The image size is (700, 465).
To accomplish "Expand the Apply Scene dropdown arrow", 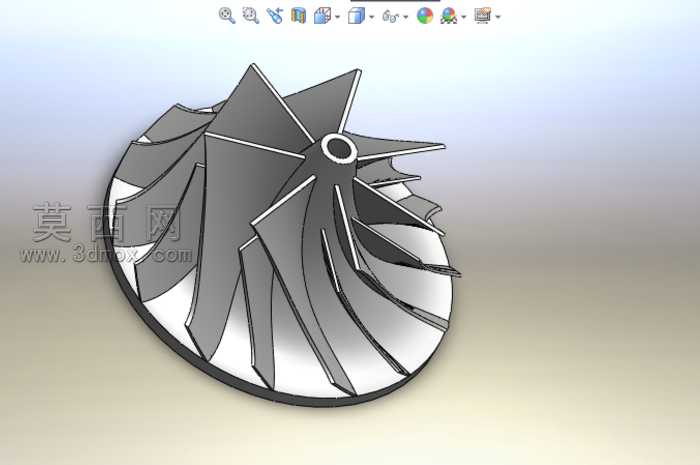I will coord(464,17).
